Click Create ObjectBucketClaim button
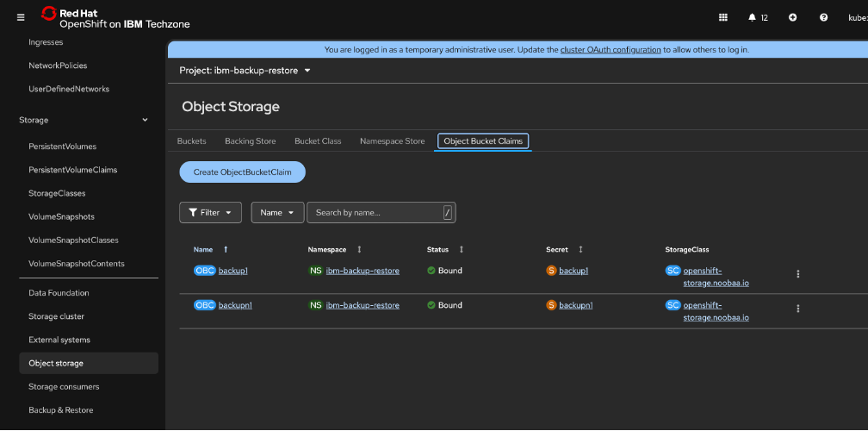 [242, 172]
